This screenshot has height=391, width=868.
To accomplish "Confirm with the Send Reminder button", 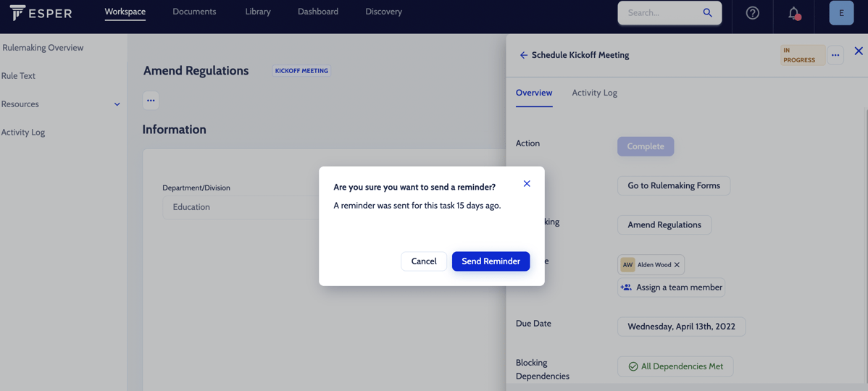I will pos(491,261).
